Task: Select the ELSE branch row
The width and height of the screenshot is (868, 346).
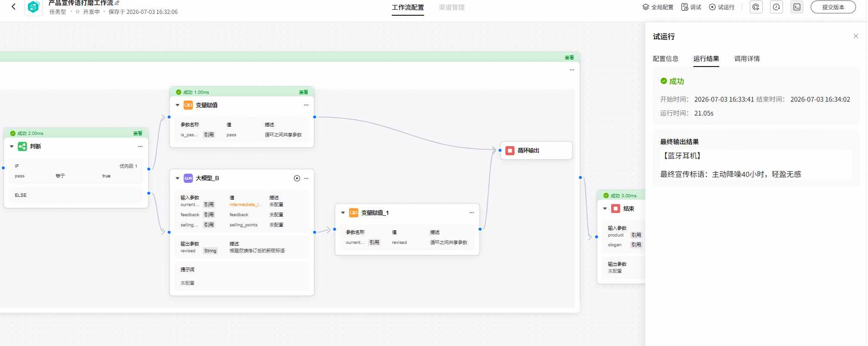Action: (x=76, y=195)
